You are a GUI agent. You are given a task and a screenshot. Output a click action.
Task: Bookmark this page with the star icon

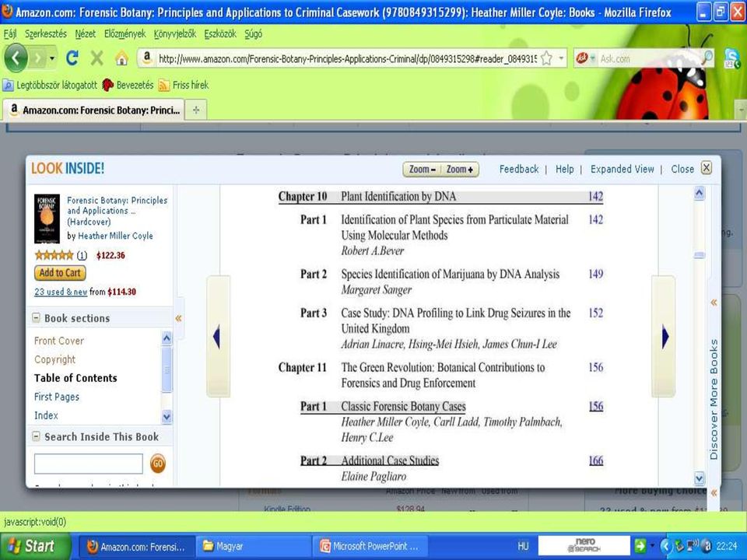pos(546,58)
